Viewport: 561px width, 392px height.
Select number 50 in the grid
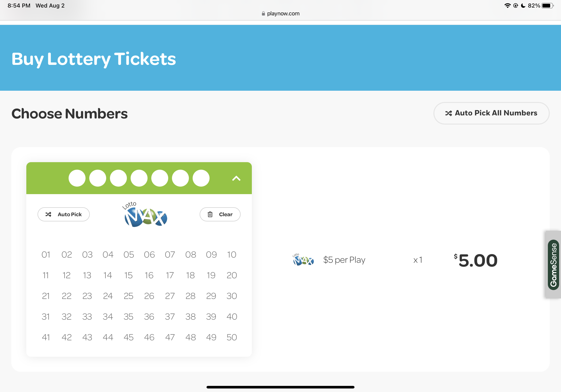pyautogui.click(x=232, y=337)
